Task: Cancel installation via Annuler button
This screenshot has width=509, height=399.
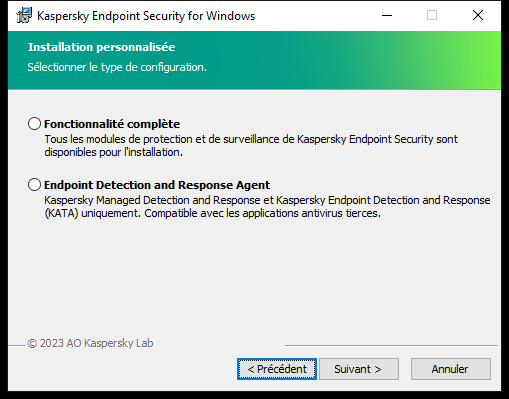Action: point(451,369)
